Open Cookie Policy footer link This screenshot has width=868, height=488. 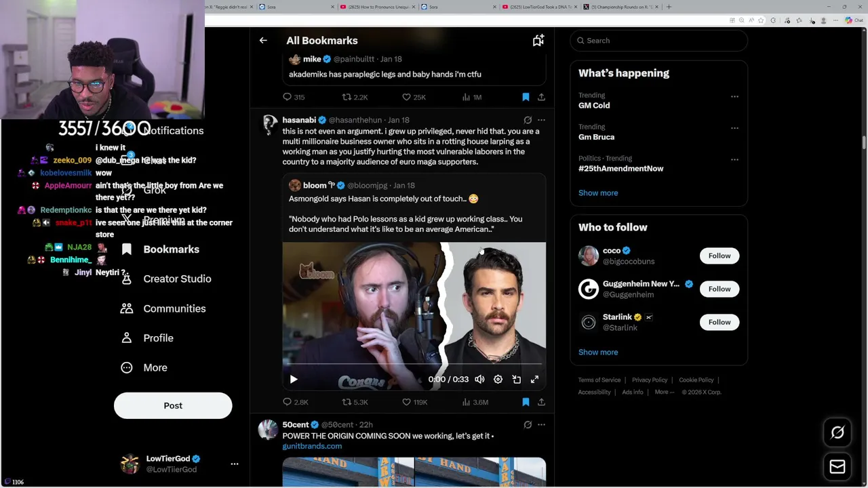tap(696, 380)
